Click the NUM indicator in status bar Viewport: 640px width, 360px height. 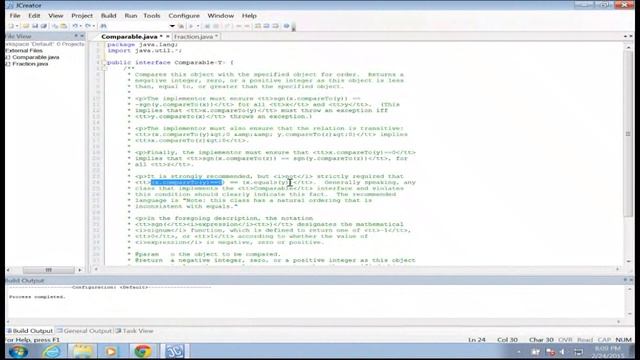pos(623,340)
